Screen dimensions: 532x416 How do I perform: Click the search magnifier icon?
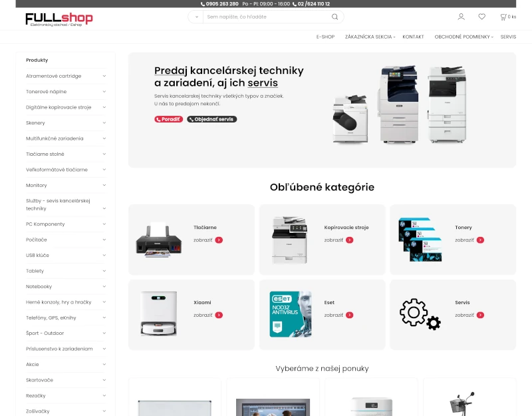pyautogui.click(x=335, y=17)
